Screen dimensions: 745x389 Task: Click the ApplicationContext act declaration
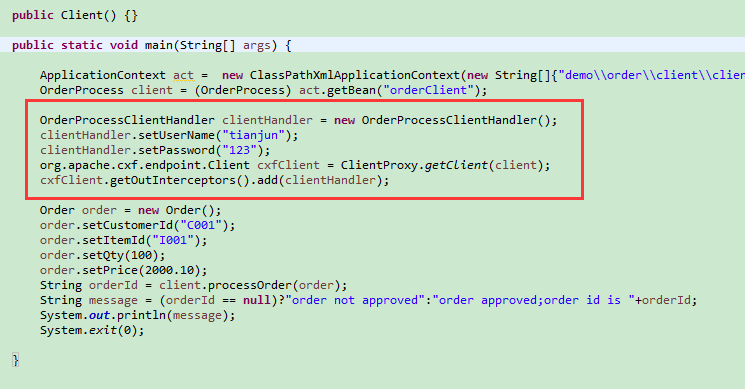[124, 76]
